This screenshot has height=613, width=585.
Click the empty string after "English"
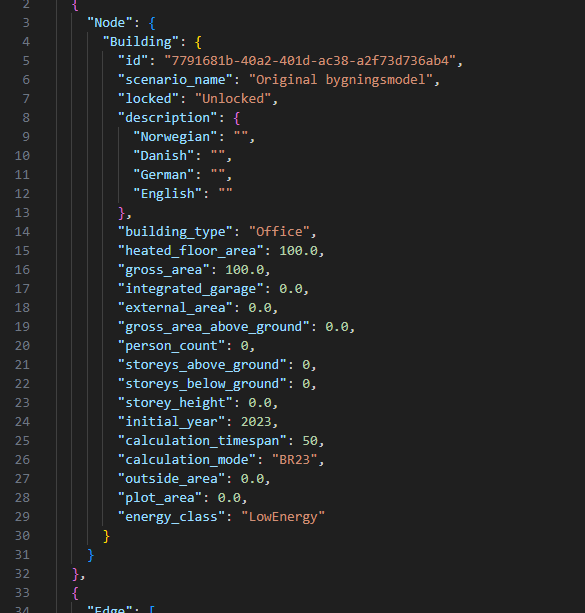point(226,194)
